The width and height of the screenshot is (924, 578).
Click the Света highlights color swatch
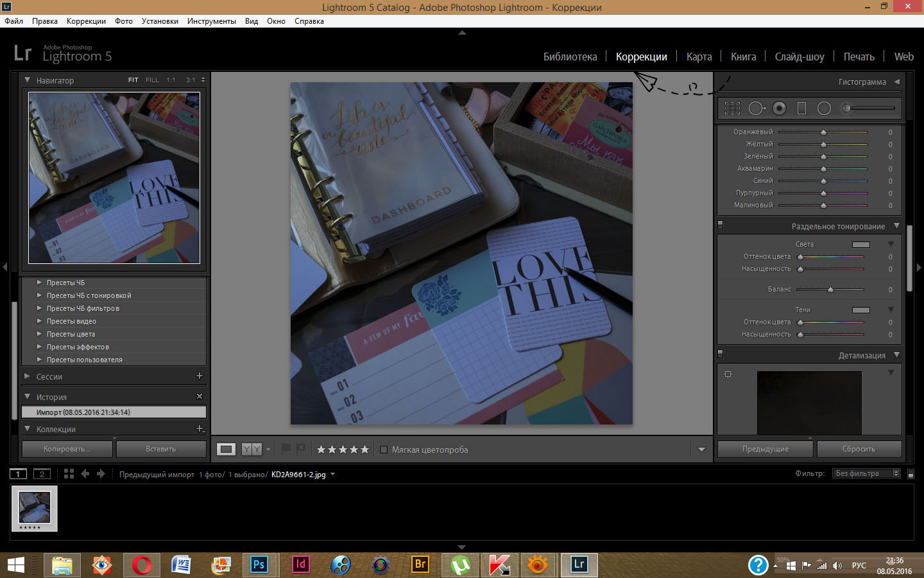tap(860, 245)
